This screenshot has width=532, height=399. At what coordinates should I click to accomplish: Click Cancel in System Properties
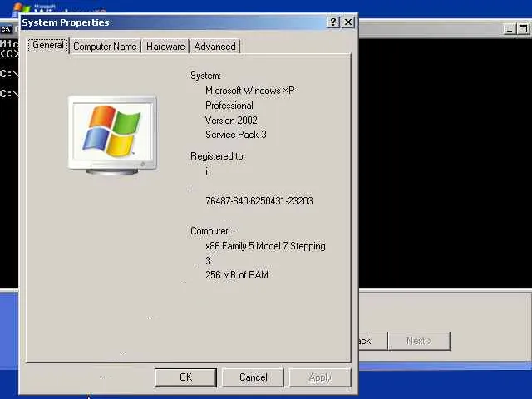click(x=253, y=377)
